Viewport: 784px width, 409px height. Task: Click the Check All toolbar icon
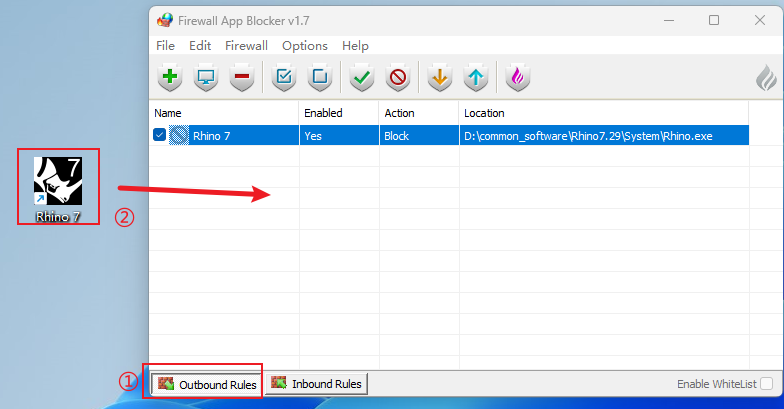click(x=284, y=78)
